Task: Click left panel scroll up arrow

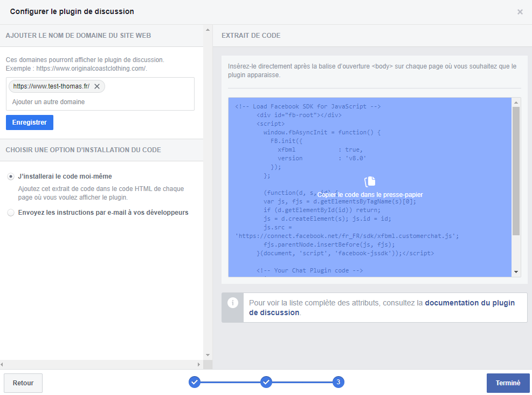Action: tap(208, 30)
